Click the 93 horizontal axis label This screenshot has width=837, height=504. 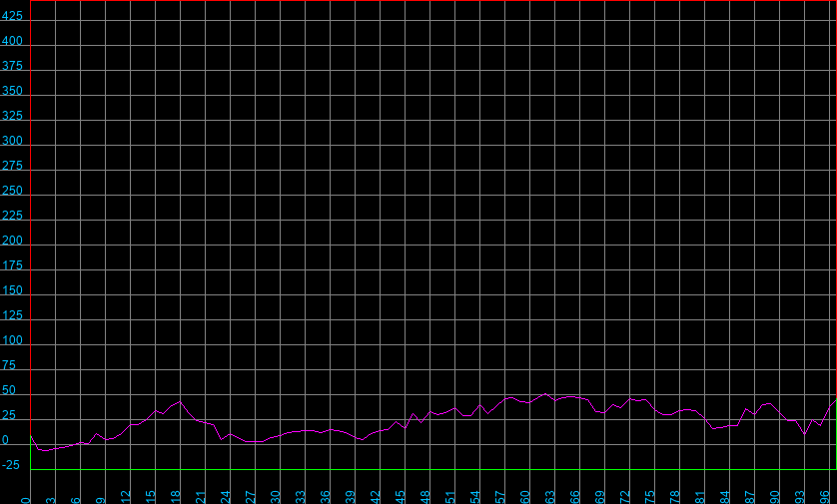(800, 497)
